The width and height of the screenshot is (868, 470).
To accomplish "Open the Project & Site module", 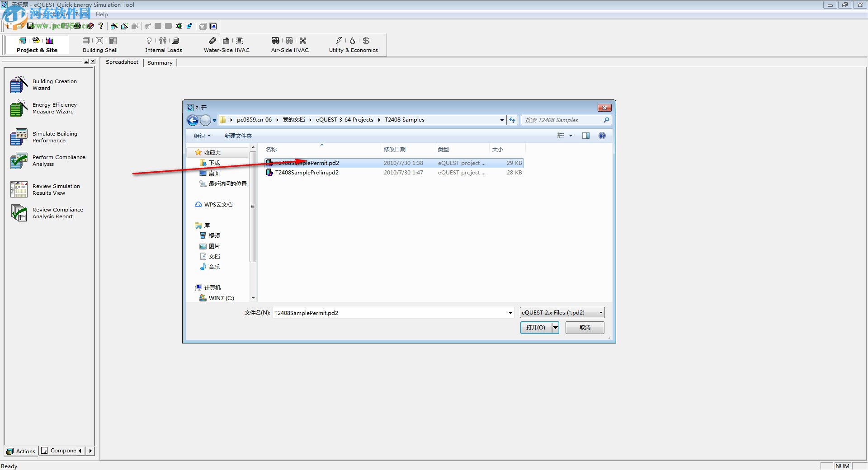I will (37, 45).
